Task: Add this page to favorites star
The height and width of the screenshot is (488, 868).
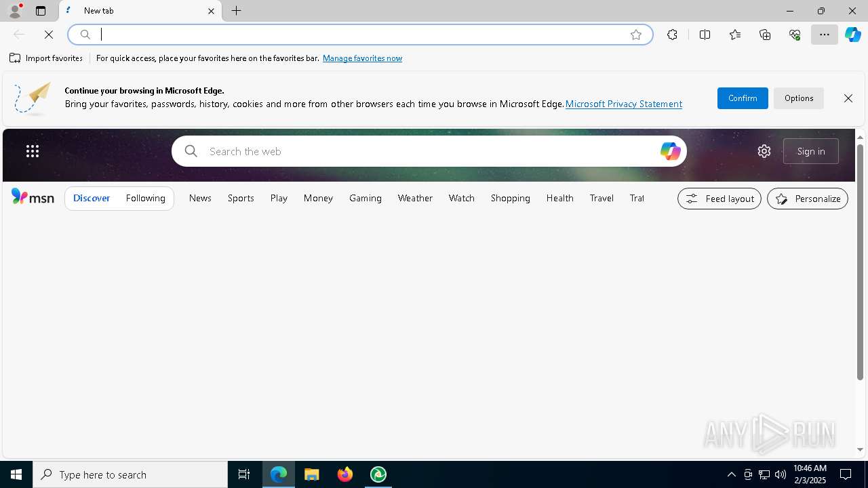Action: (x=636, y=35)
